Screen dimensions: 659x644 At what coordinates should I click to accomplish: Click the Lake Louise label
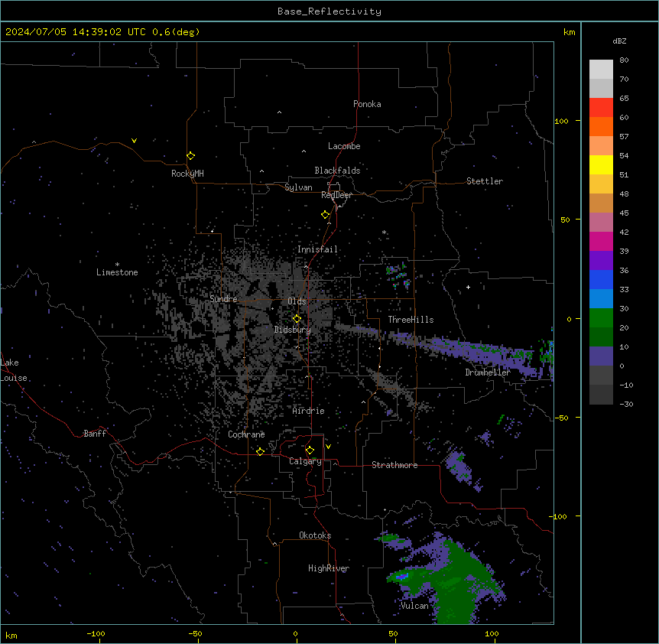tap(14, 370)
